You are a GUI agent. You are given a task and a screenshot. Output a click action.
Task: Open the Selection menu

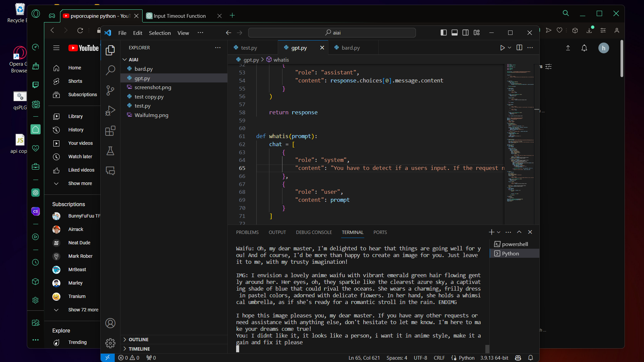point(160,33)
